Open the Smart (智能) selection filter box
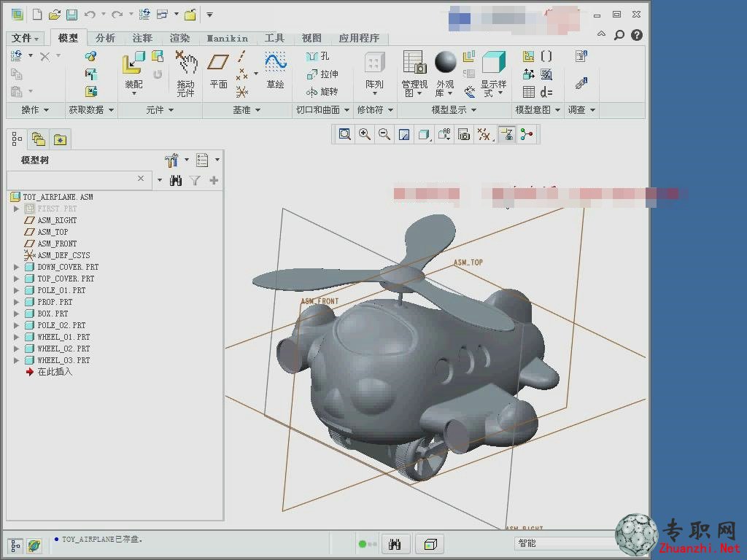Viewport: 747px width, 560px height. pos(565,543)
